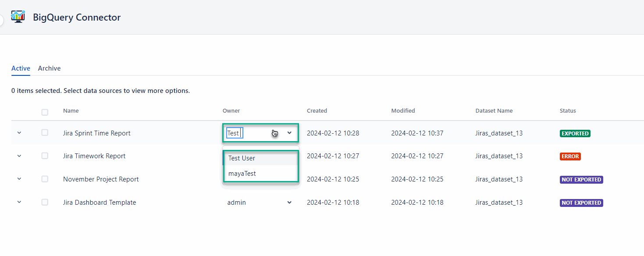Toggle the select-all checkbox in header
Image resolution: width=644 pixels, height=256 pixels.
(45, 112)
